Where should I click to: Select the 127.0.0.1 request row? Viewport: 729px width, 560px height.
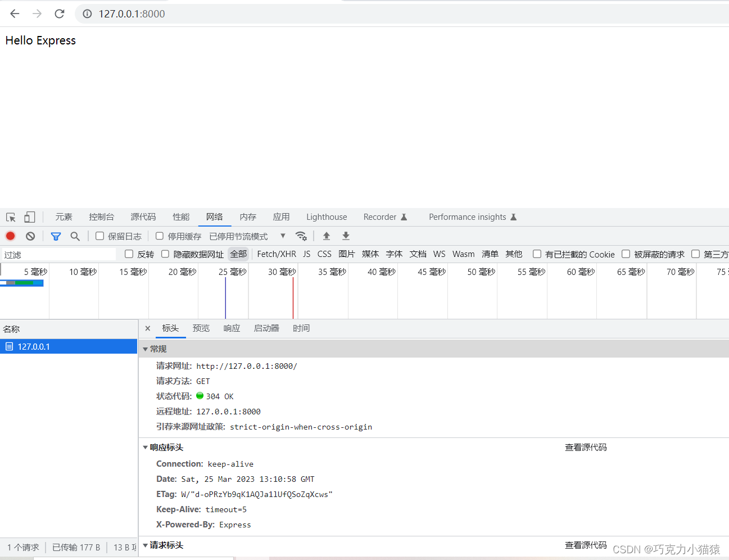(69, 346)
